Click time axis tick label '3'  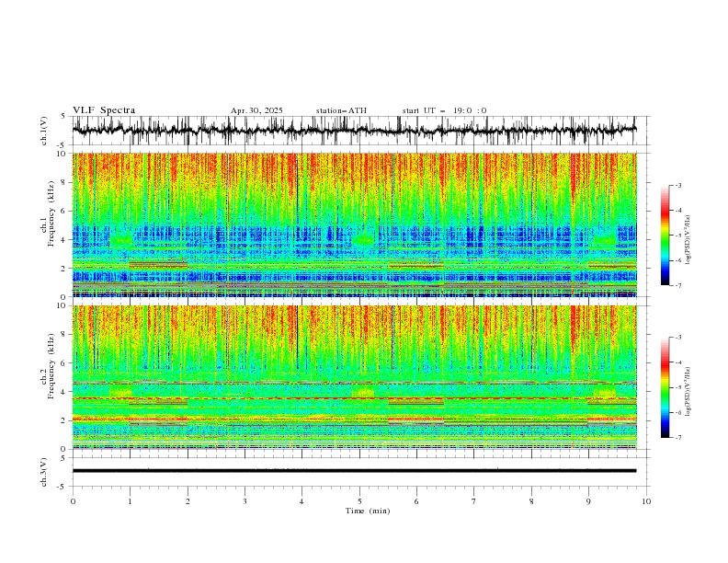(245, 501)
